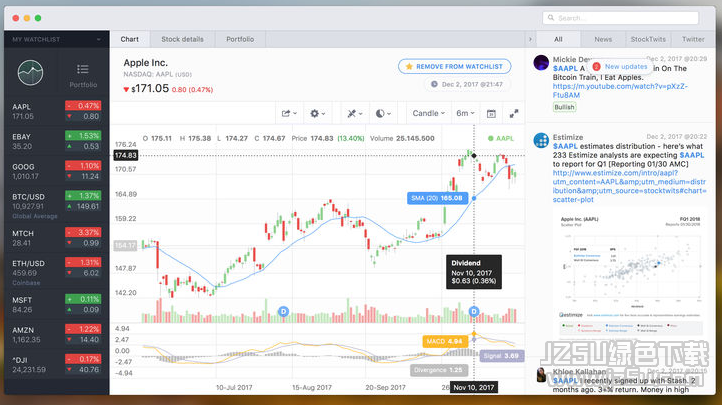The height and width of the screenshot is (405, 722).
Task: Switch to the Stock details tab
Action: [182, 40]
